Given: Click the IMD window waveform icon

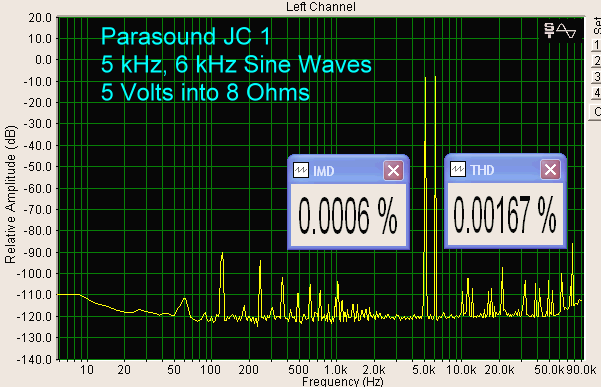Looking at the screenshot, I should coord(301,170).
